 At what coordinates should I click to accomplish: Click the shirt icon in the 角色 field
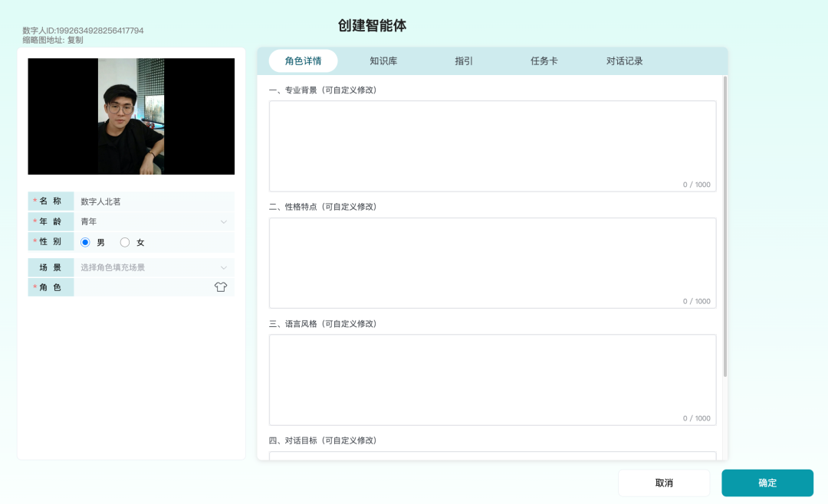pyautogui.click(x=221, y=287)
